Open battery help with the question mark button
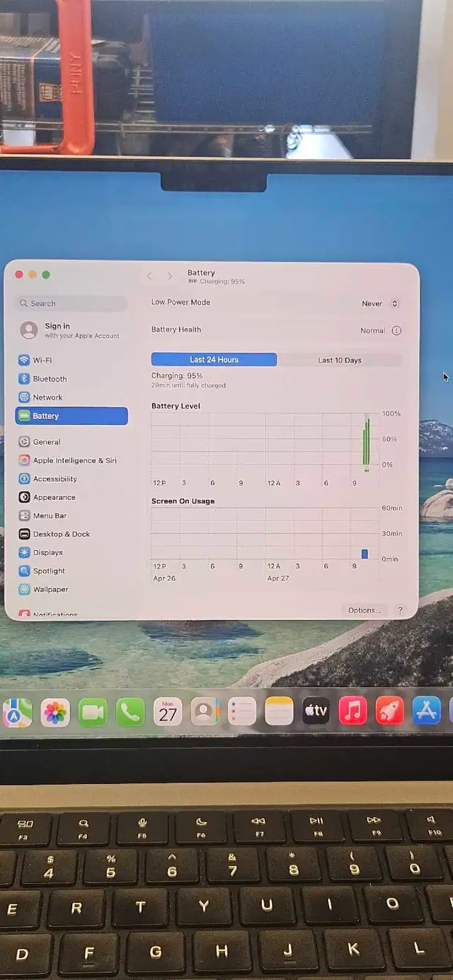Viewport: 453px width, 980px height. (400, 610)
